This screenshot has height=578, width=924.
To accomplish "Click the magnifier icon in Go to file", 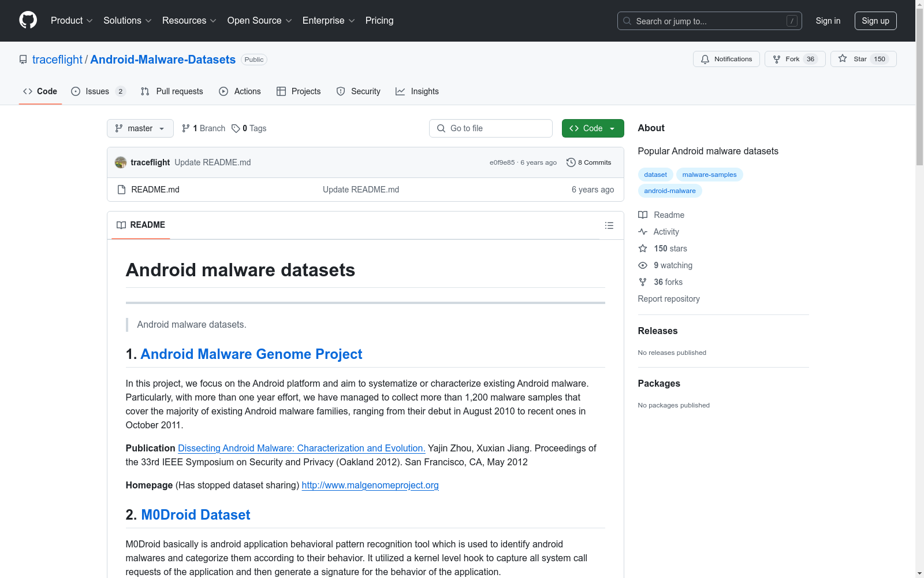I will [441, 128].
